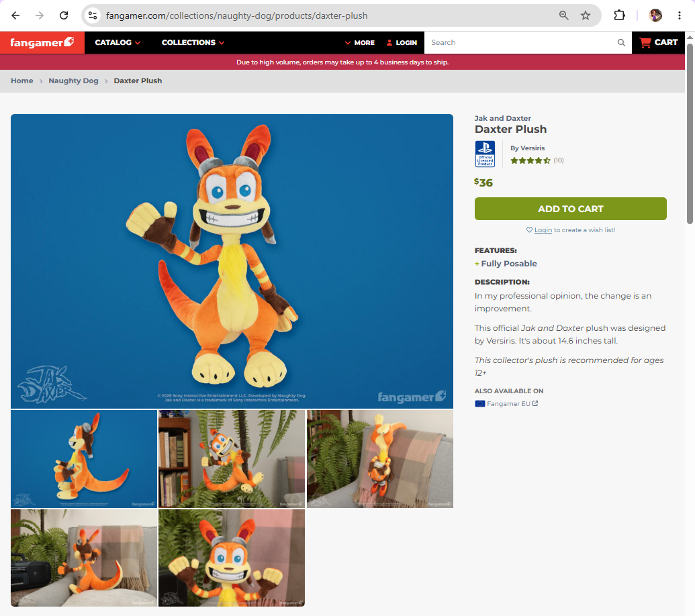Click the browser address bar URL
This screenshot has width=695, height=616.
(236, 15)
